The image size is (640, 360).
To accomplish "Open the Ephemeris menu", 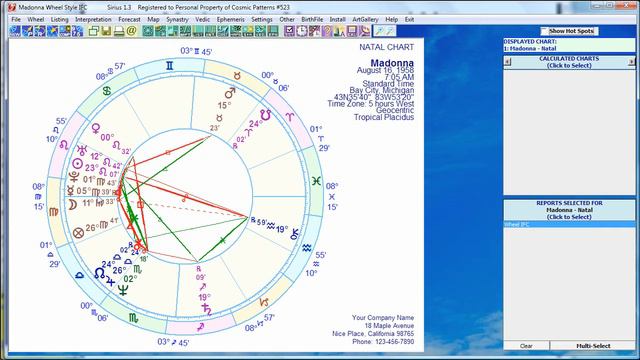I will pos(230,19).
